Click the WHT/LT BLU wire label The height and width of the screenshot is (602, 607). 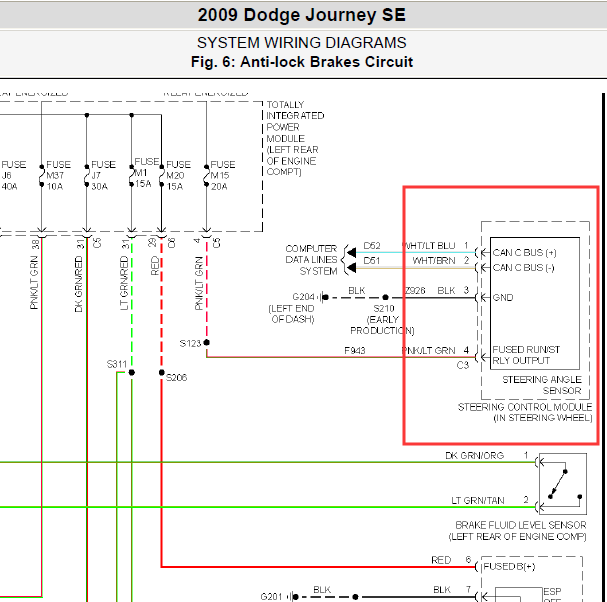coord(429,246)
